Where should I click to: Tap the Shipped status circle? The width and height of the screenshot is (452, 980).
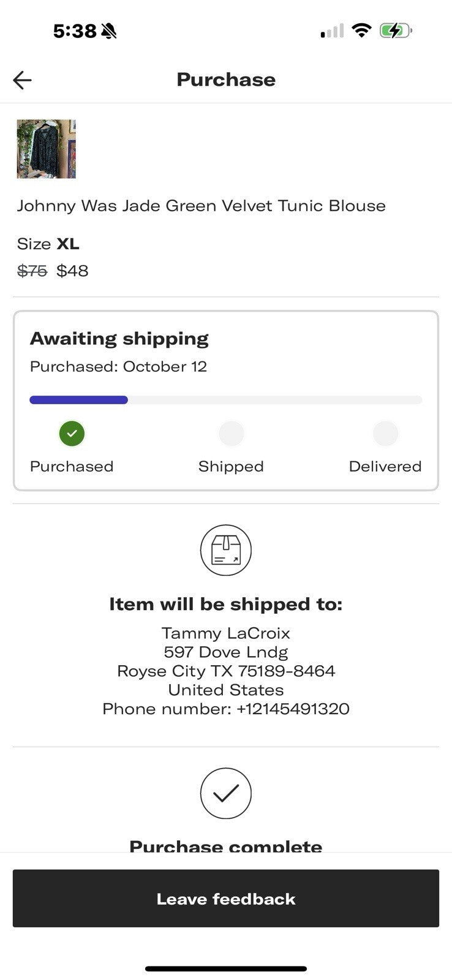tap(231, 434)
